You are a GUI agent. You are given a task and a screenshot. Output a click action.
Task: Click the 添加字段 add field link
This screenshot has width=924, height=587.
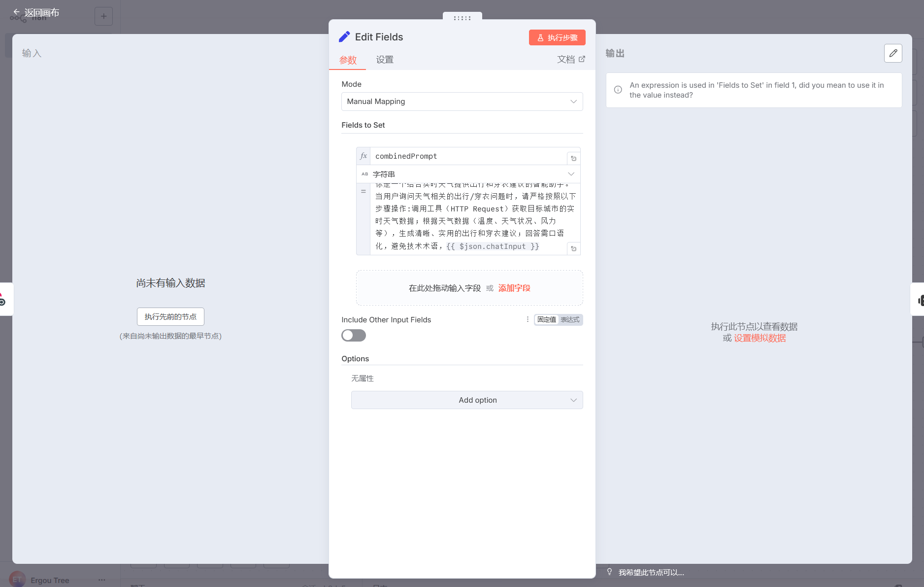[x=514, y=288]
